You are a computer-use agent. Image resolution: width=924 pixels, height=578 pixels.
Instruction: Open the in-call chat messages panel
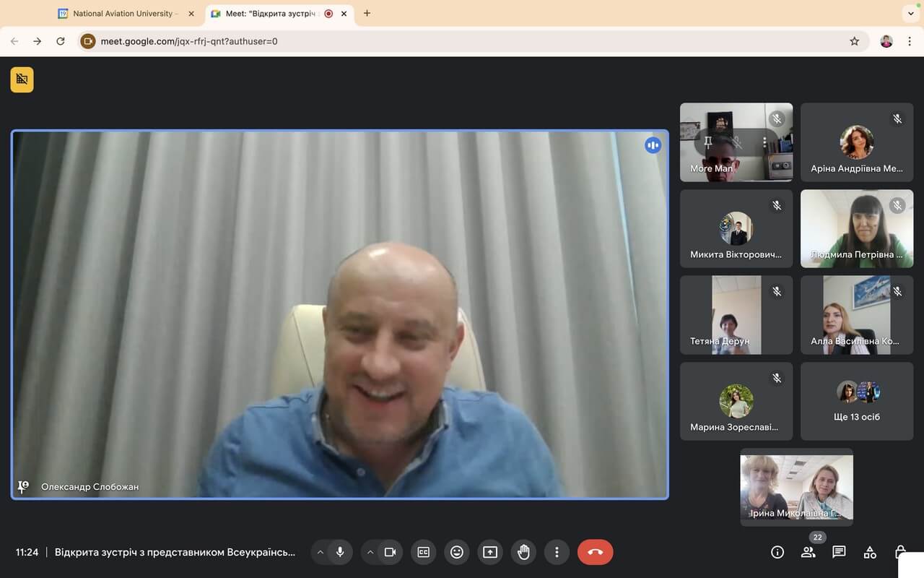[839, 552]
